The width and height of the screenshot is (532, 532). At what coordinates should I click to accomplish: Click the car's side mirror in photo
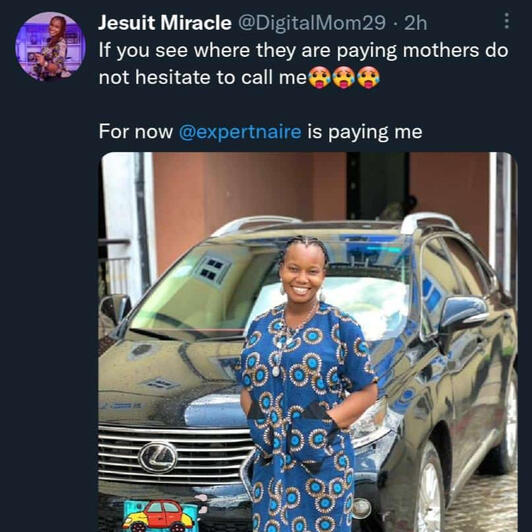(463, 313)
